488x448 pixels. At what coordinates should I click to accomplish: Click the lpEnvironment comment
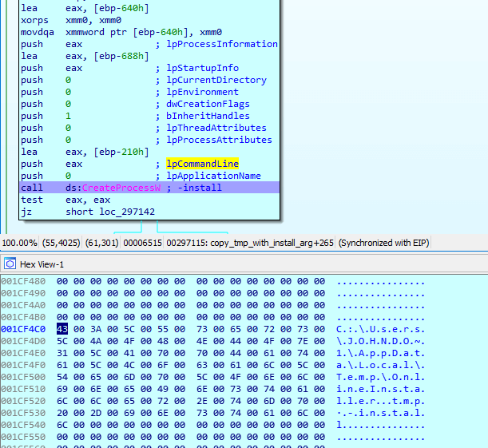[x=202, y=92]
